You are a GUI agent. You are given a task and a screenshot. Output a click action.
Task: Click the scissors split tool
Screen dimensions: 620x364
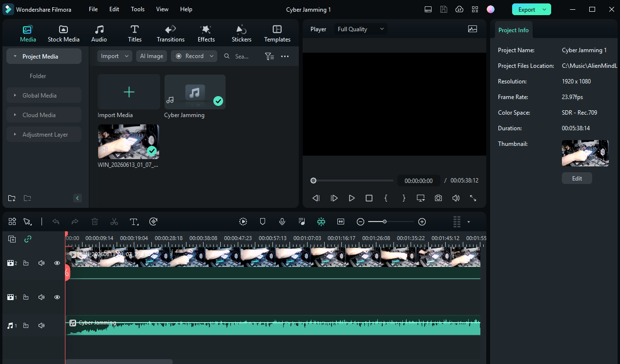click(114, 222)
